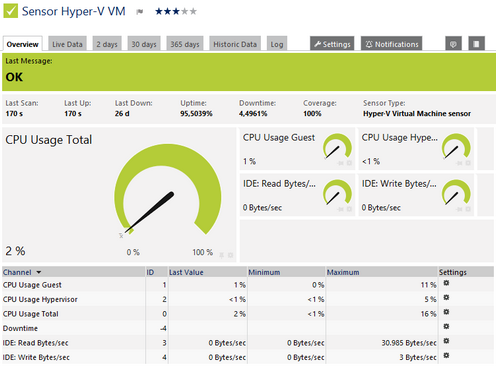
Task: Select CPU Usage Guest channel row name
Action: coord(32,285)
